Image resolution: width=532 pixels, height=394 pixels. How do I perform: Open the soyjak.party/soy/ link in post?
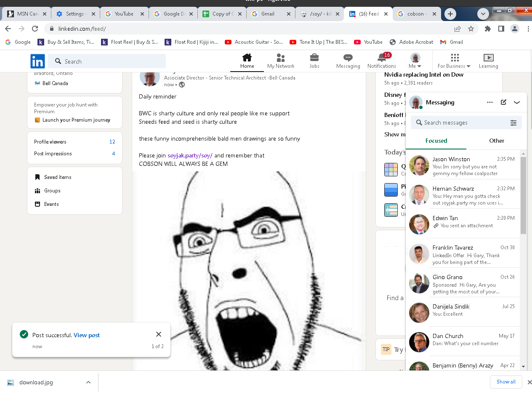(x=190, y=155)
